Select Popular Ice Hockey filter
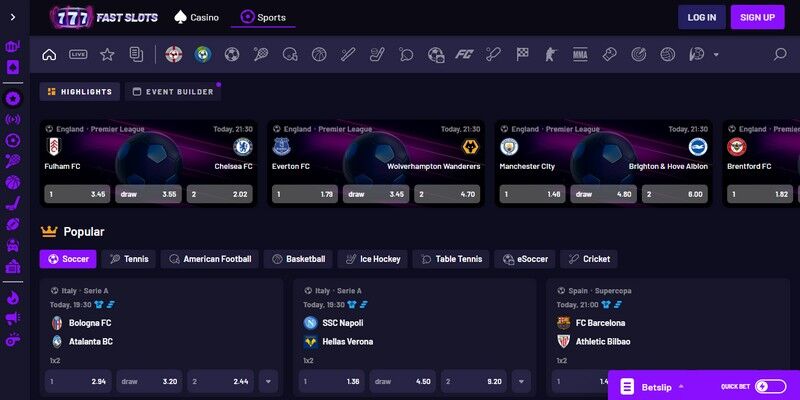The image size is (800, 400). 372,259
